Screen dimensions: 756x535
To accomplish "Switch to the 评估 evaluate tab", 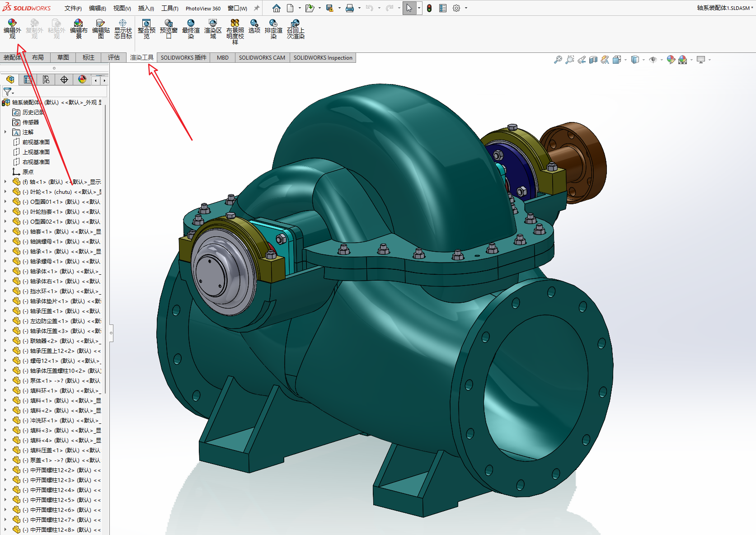I will (114, 57).
